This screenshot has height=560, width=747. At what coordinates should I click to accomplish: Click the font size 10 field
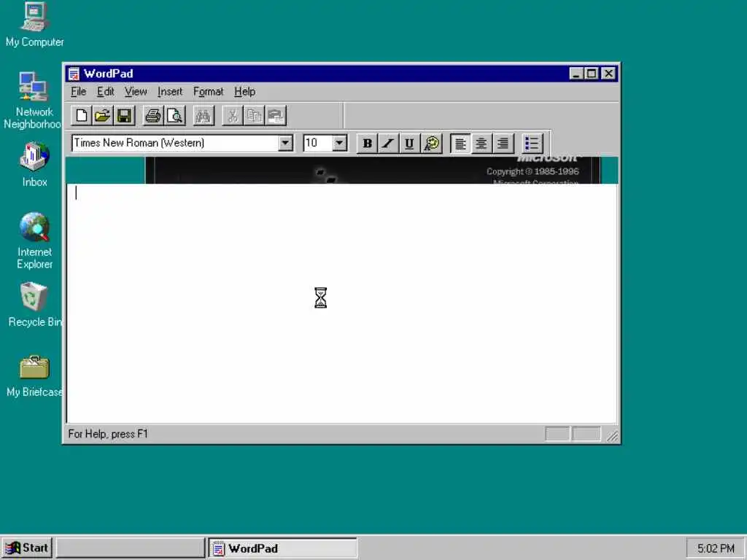pos(318,143)
